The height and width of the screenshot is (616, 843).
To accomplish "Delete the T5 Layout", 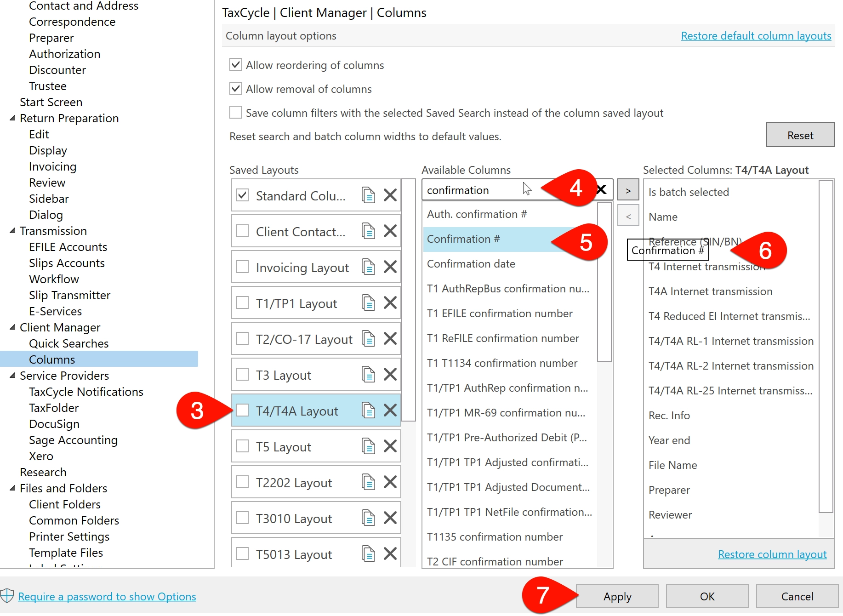I will click(390, 446).
